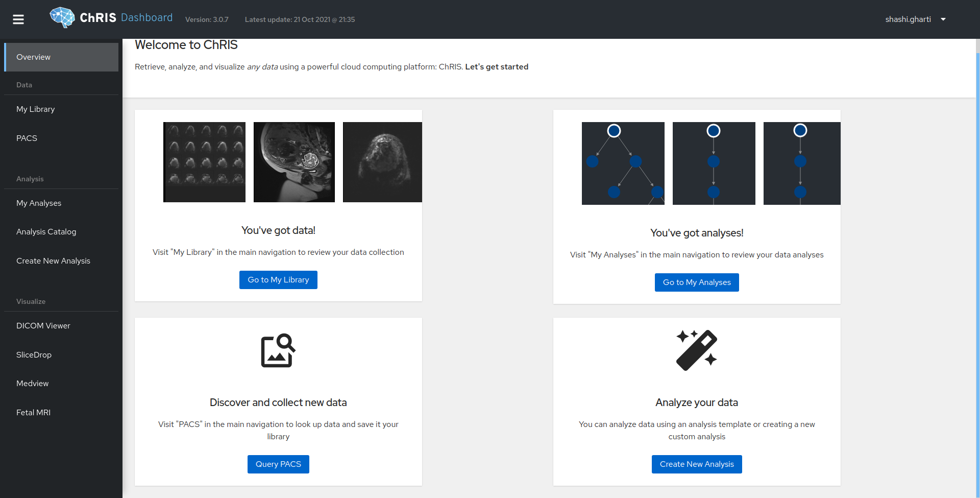Open the Fetal MRI visualizer
The width and height of the screenshot is (980, 498).
(34, 412)
